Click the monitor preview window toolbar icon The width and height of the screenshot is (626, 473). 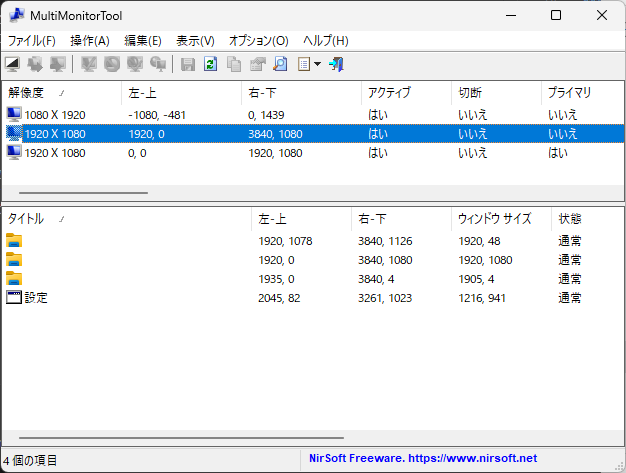pos(12,64)
